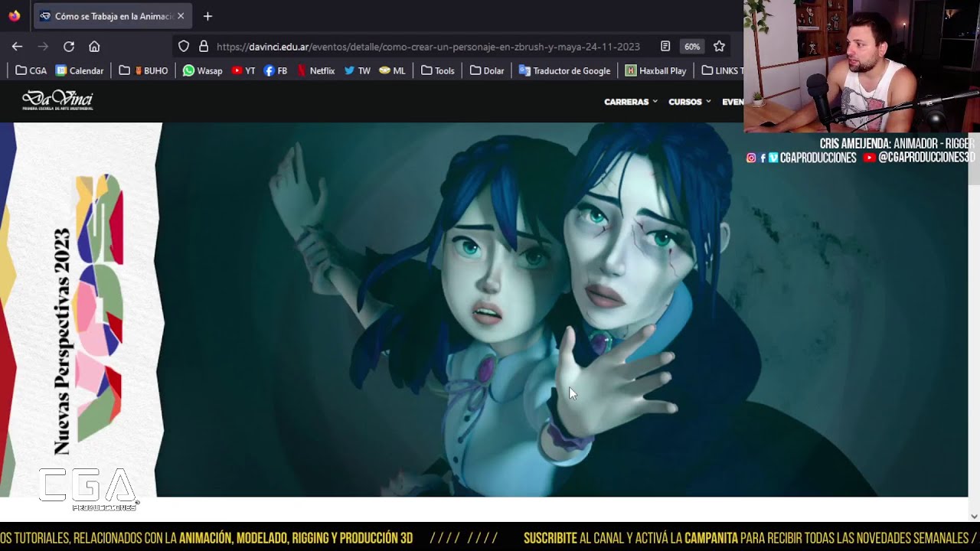The image size is (980, 551).
Task: Click the Firefox logo icon
Action: point(15,15)
